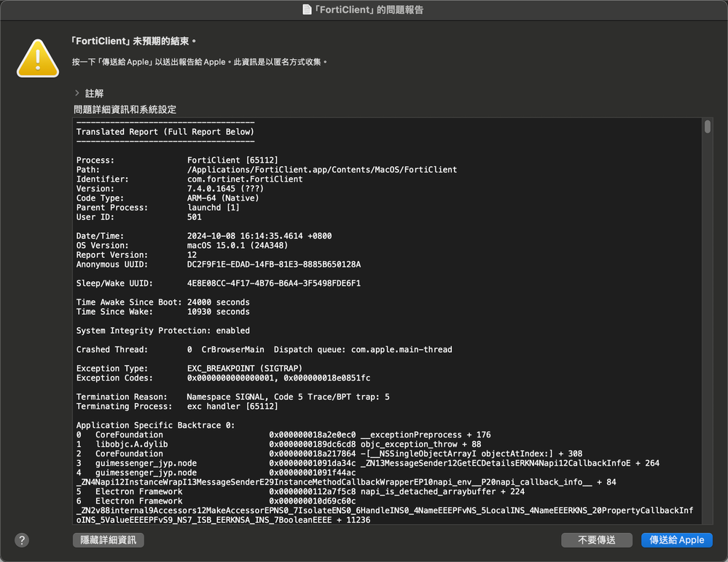Click the Date/Time value '2024-10-08 16:14:35.4614 +0800'
728x562 pixels.
click(259, 236)
